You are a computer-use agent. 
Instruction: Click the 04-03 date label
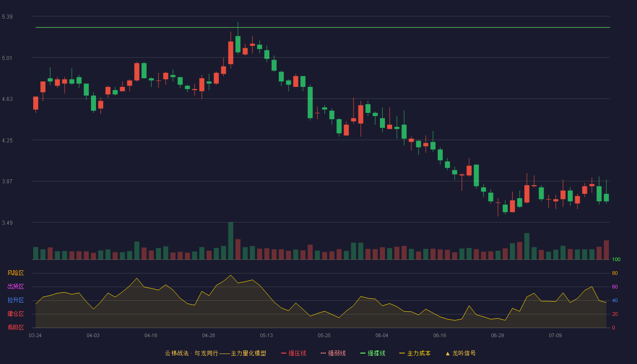93,335
